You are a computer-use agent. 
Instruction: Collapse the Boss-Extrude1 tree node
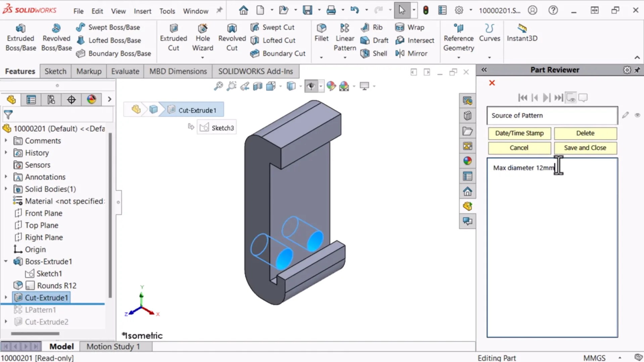(x=6, y=261)
